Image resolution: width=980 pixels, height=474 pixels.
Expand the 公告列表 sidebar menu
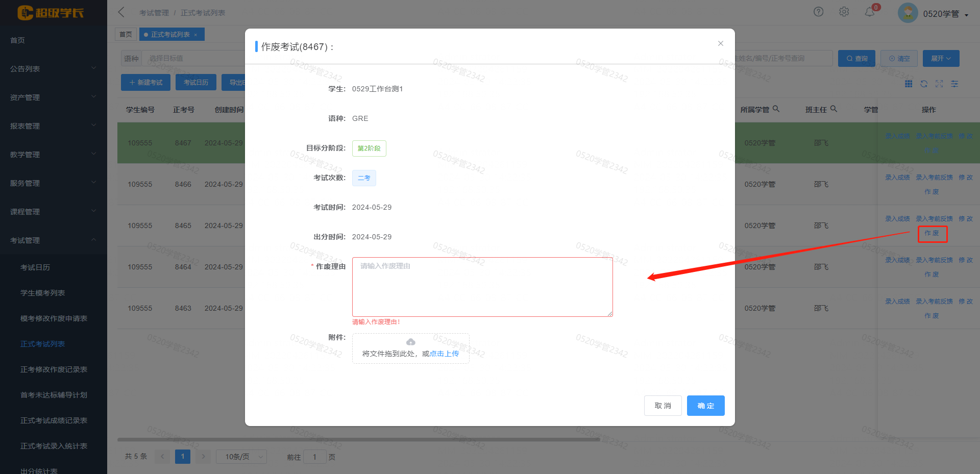[x=53, y=68]
